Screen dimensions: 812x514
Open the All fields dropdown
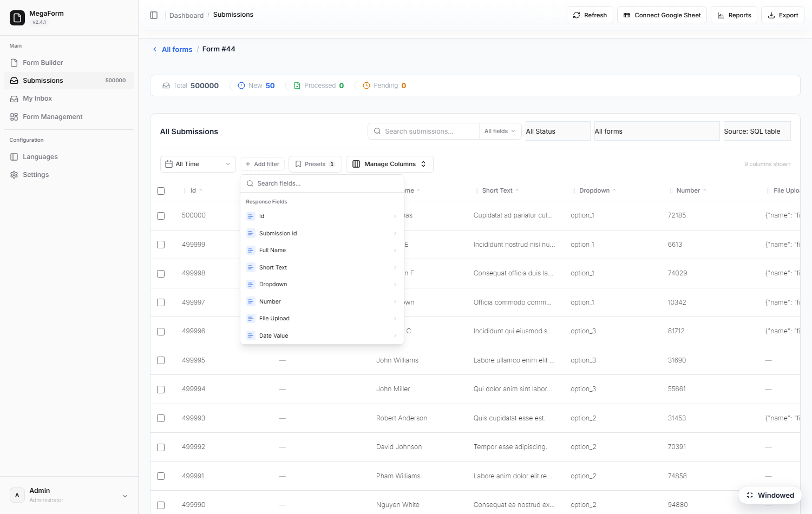pyautogui.click(x=500, y=131)
